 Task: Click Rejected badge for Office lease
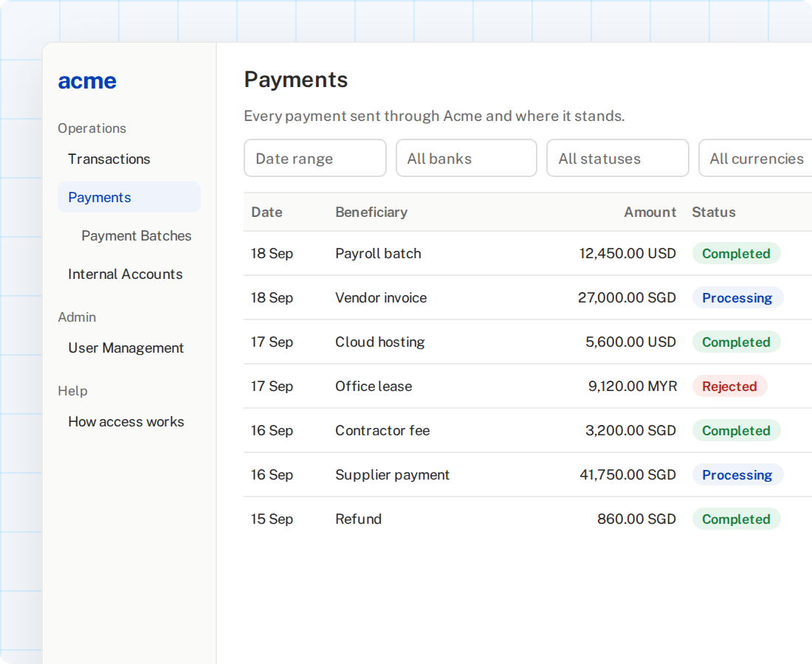(729, 386)
